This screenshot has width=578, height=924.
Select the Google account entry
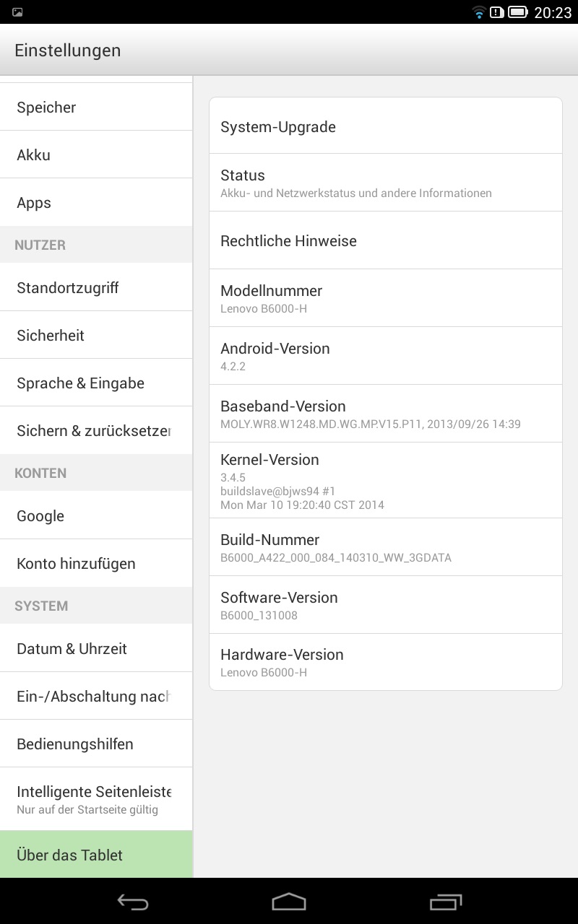pos(96,515)
